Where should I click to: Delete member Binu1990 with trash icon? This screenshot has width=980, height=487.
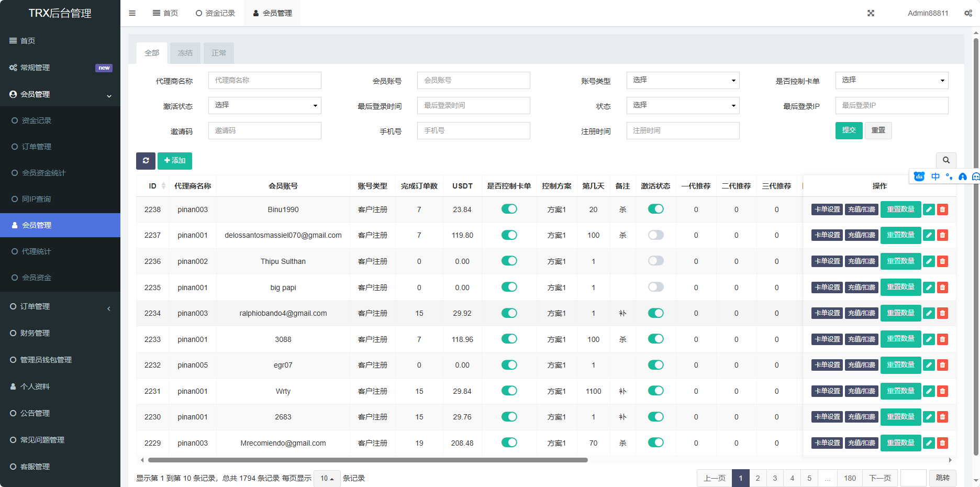pyautogui.click(x=942, y=209)
